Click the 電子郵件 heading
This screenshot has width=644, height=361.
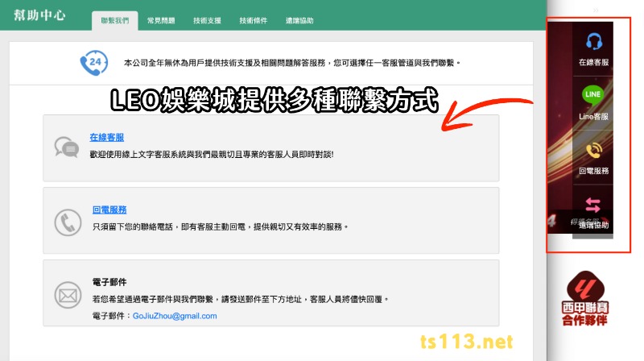[x=109, y=282]
